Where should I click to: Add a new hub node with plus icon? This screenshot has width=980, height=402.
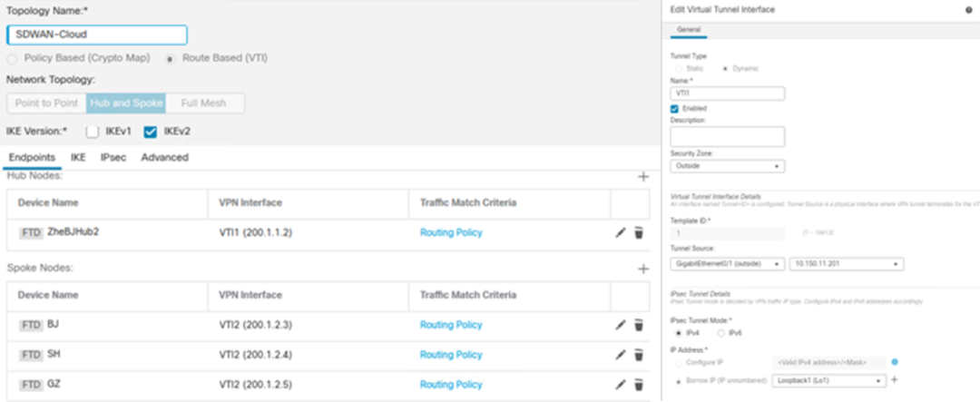[x=643, y=177]
